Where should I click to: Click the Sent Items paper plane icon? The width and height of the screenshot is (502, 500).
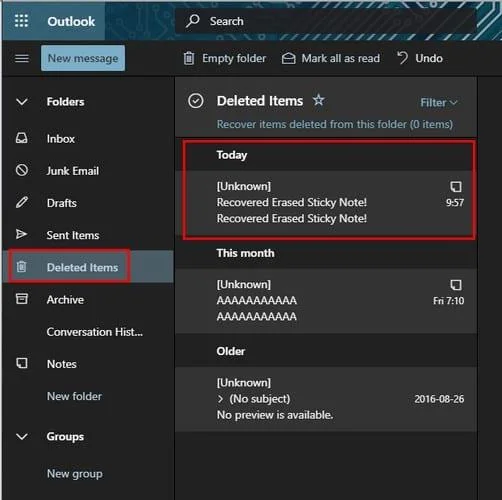coord(22,234)
